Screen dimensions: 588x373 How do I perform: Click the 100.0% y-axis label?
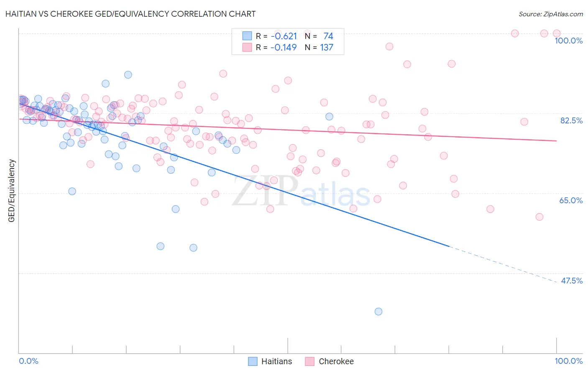click(568, 41)
